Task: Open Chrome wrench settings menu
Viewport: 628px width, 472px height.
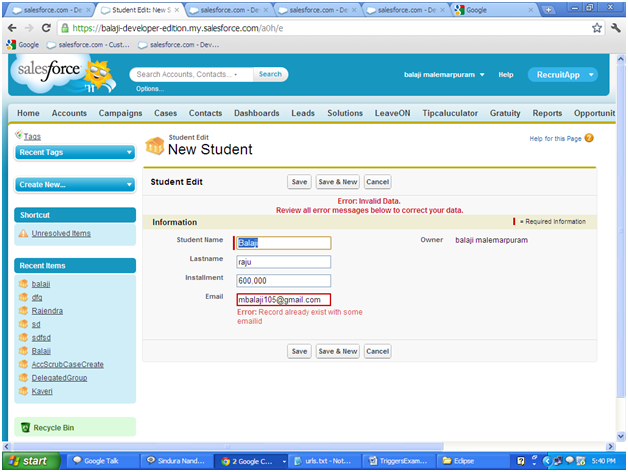Action: click(x=616, y=28)
